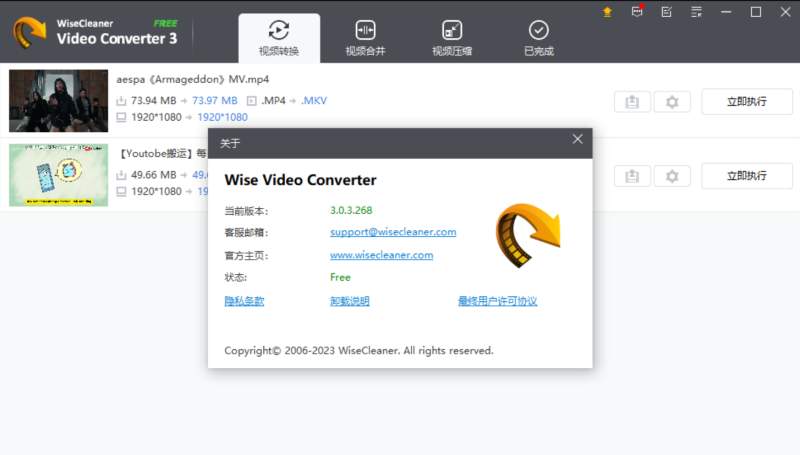Open the message notification icon
The image size is (800, 455).
(x=637, y=11)
